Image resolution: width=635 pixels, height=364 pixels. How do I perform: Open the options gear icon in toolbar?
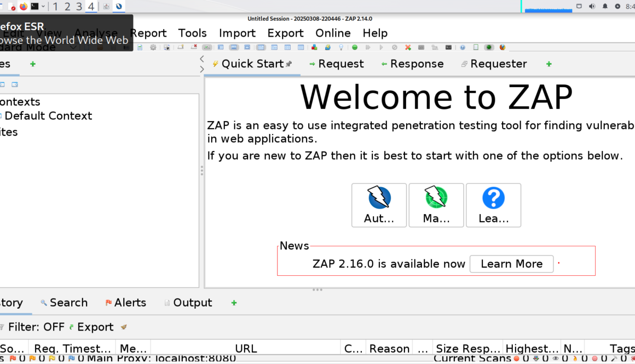153,48
